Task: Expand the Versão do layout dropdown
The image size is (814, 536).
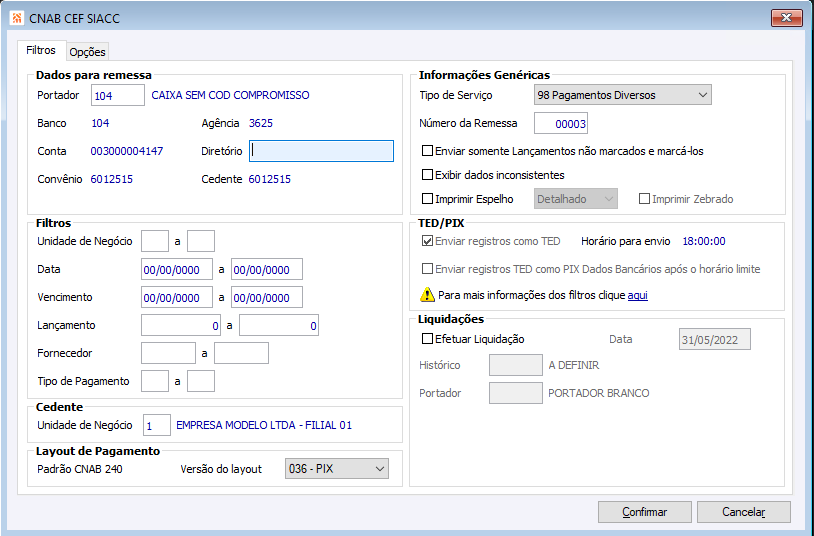Action: point(336,468)
